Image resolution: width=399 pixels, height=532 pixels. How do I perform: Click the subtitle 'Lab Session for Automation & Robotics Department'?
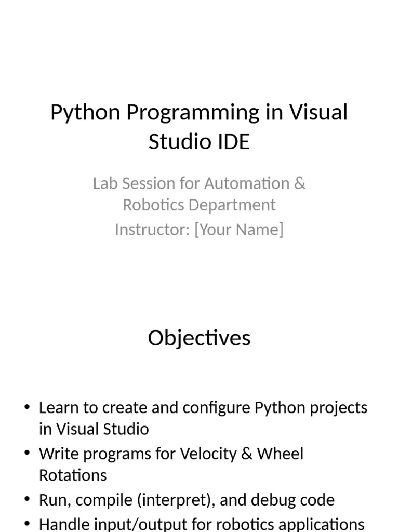199,194
